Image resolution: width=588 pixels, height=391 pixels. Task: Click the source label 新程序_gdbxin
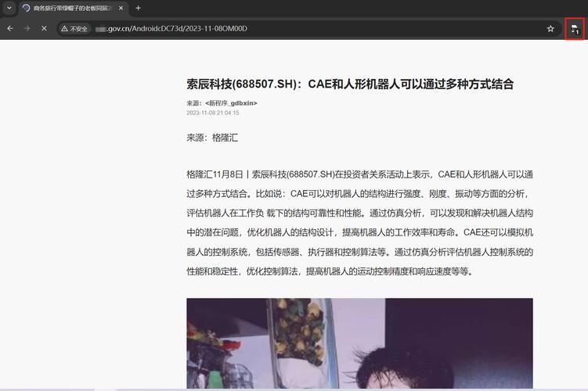(231, 103)
